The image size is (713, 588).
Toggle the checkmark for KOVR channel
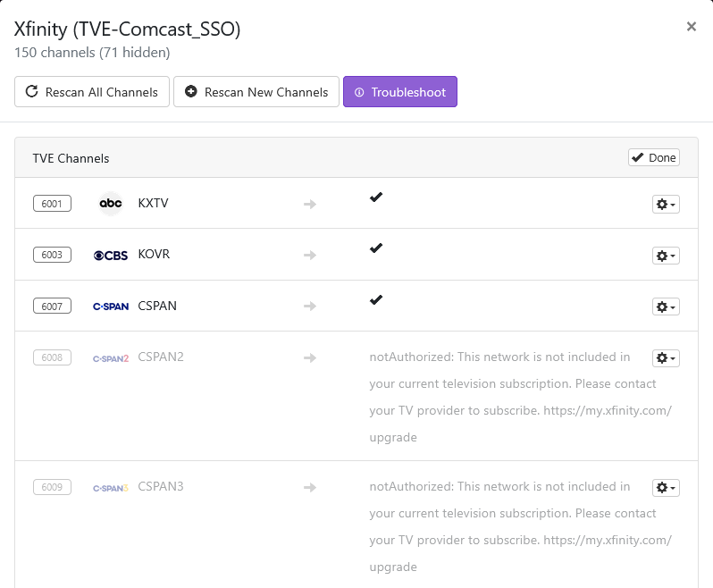[x=376, y=248]
